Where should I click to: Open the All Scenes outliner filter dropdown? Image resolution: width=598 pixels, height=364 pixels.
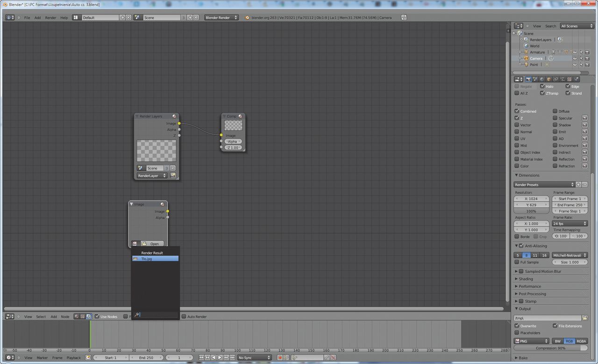(x=577, y=26)
